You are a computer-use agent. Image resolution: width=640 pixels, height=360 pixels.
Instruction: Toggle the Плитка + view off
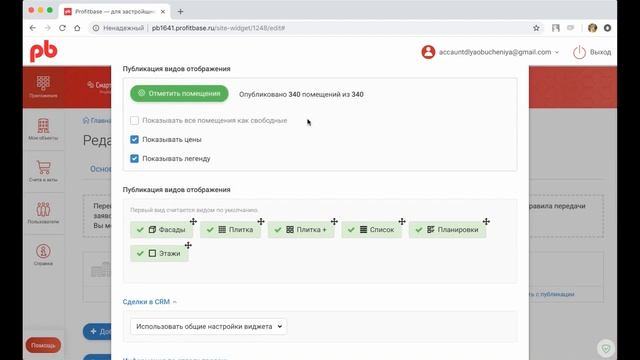301,230
